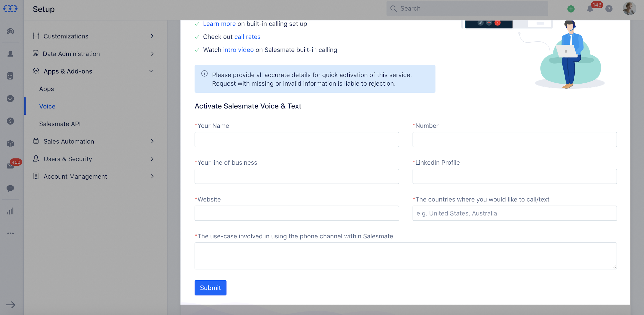
Task: Open the intro video link
Action: click(x=238, y=50)
